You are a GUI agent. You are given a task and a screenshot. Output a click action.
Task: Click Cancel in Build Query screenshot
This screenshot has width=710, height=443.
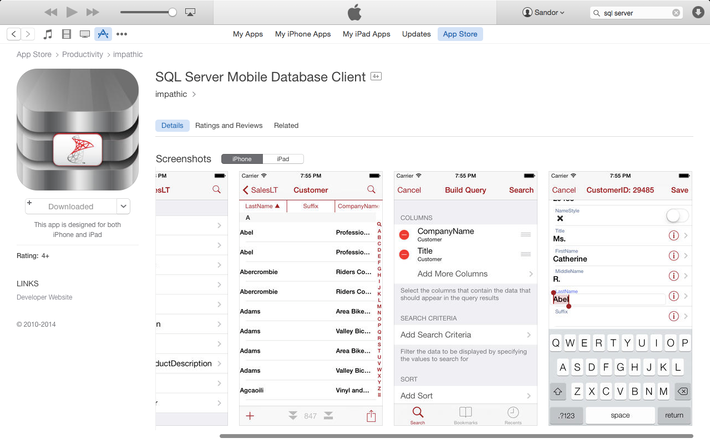409,190
